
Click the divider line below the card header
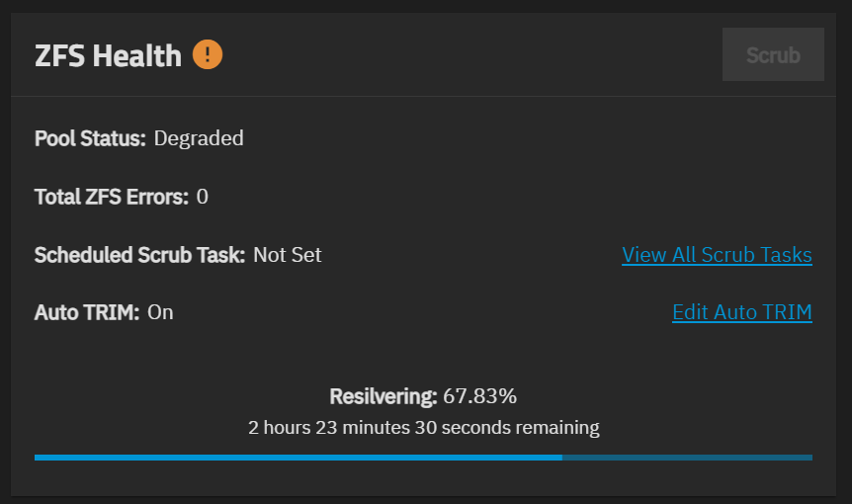(x=423, y=97)
